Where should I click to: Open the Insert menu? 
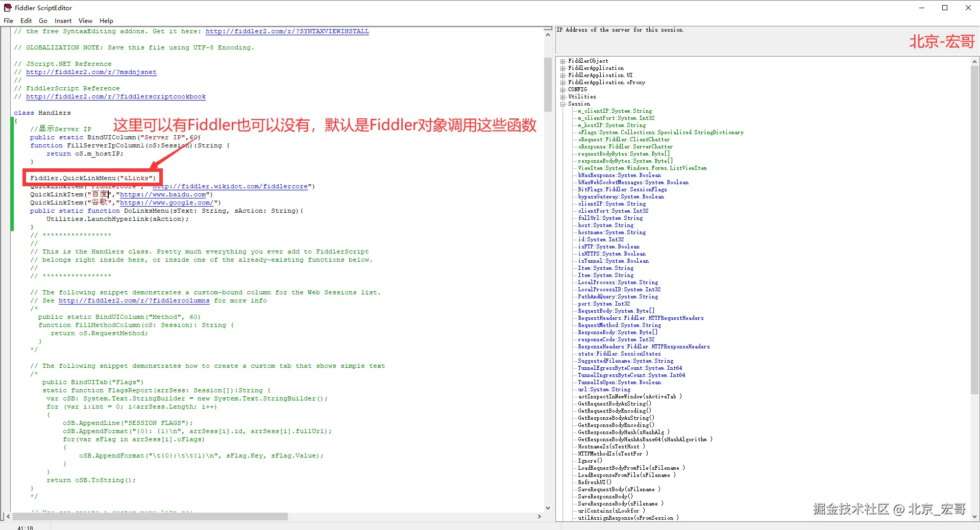coord(63,21)
